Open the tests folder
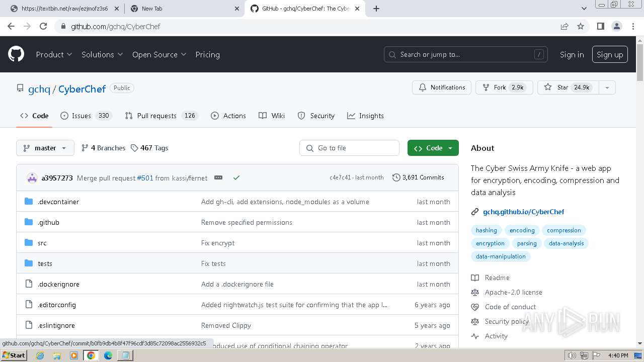The height and width of the screenshot is (362, 644). 45,263
